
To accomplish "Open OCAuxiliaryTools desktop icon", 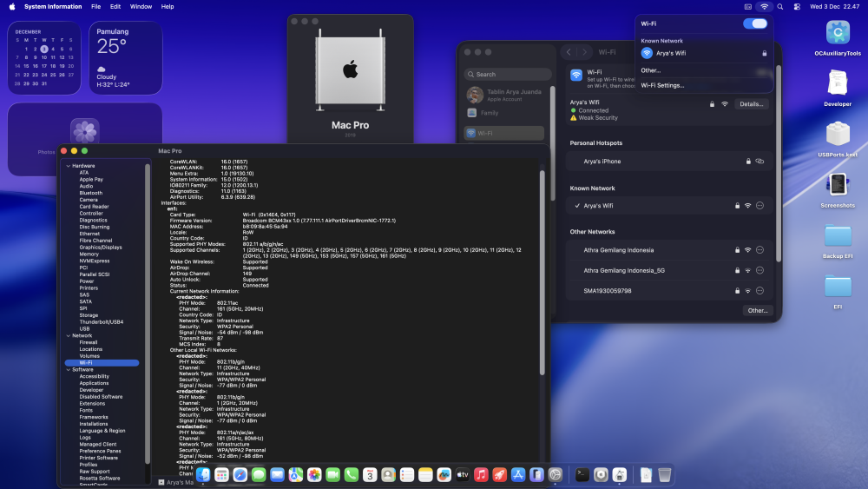I will pos(838,38).
